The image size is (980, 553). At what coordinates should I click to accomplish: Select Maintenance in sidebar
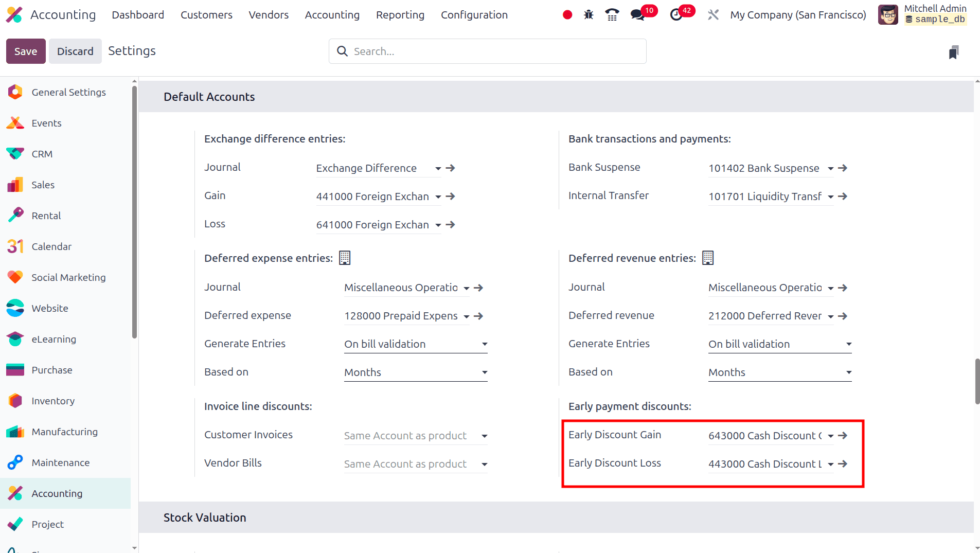click(65, 462)
